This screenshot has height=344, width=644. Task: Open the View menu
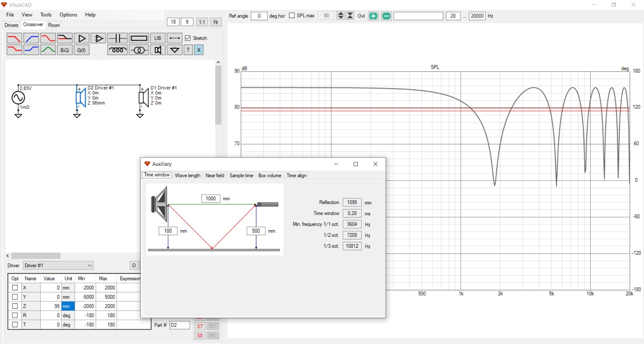tap(27, 15)
